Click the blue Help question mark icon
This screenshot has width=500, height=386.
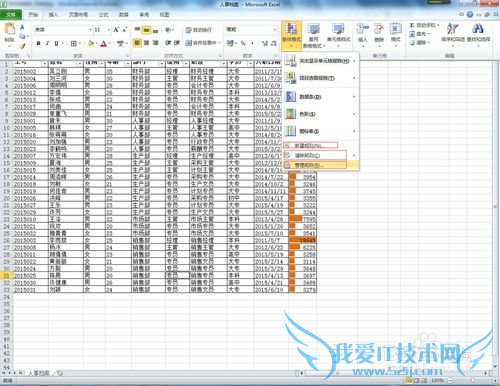tap(470, 14)
